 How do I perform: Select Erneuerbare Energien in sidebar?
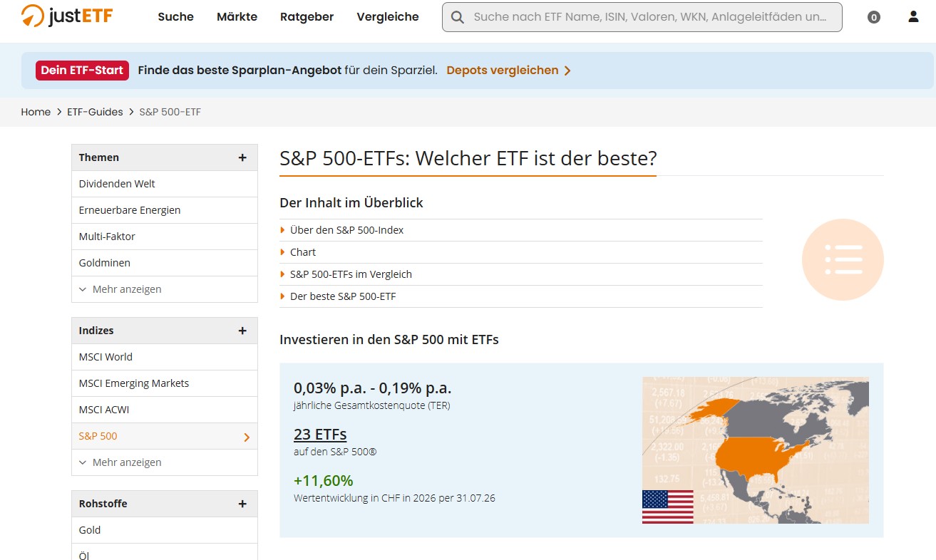coord(165,210)
